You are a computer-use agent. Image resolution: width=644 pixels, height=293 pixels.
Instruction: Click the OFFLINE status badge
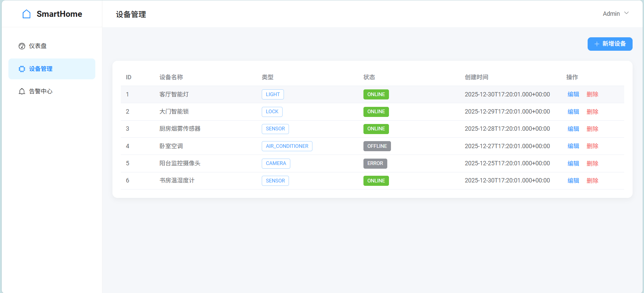377,146
